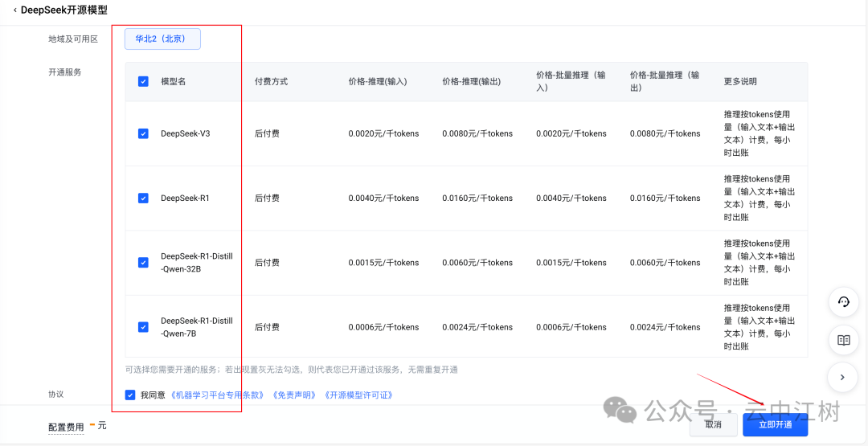
Task: Expand the side panel chevron button
Action: pyautogui.click(x=843, y=378)
